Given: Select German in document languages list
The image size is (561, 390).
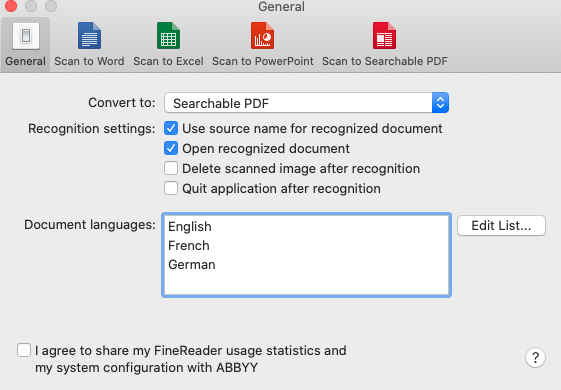Looking at the screenshot, I should pyautogui.click(x=306, y=264).
